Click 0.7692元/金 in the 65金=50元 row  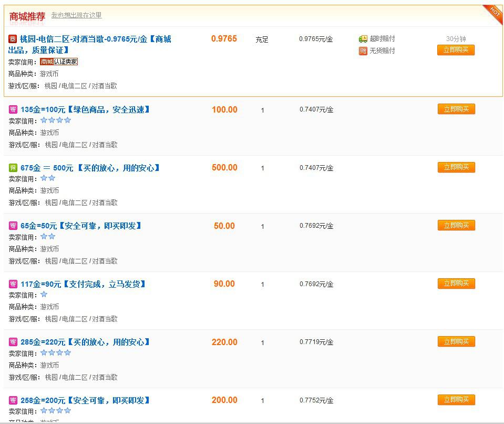316,226
